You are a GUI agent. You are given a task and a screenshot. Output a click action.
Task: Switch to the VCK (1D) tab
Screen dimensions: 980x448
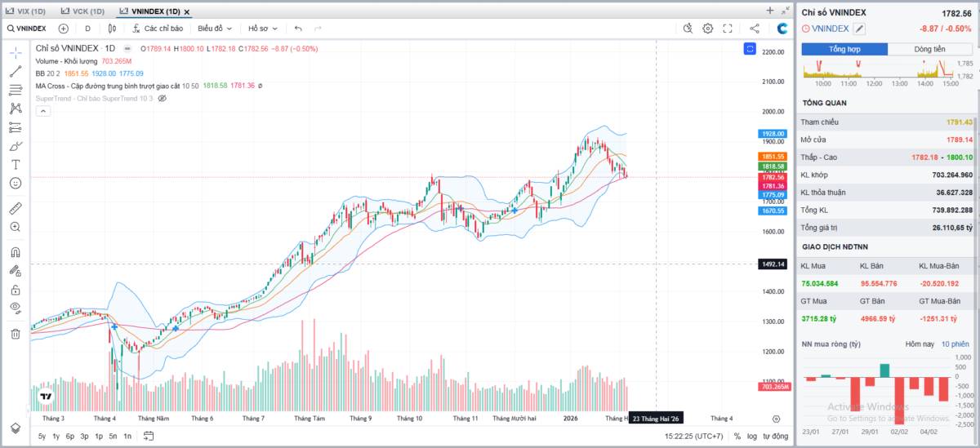coord(83,11)
